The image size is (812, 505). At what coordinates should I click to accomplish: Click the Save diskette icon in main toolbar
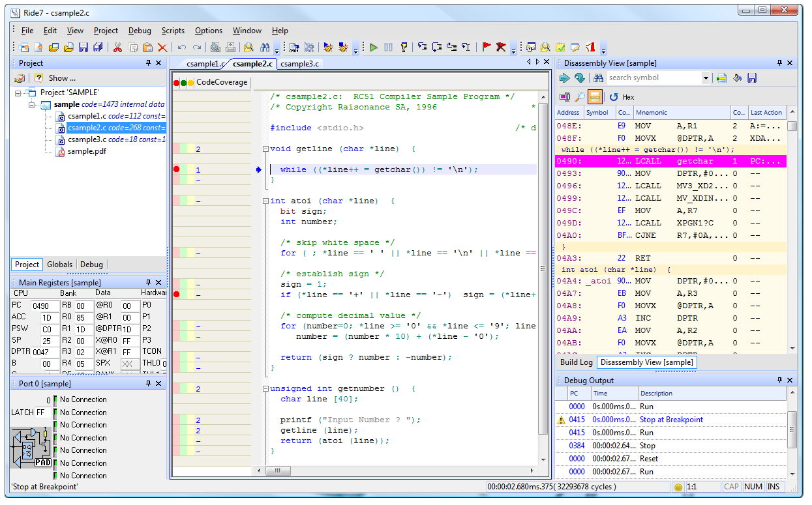coord(83,47)
